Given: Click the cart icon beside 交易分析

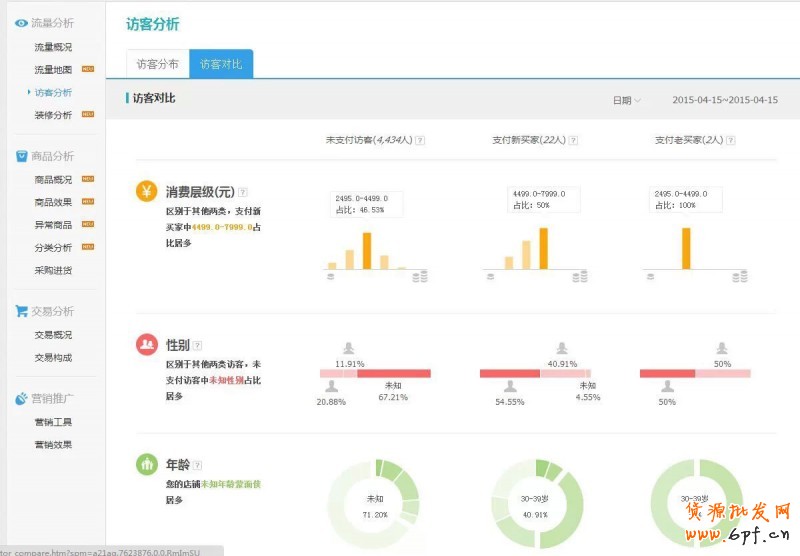Looking at the screenshot, I should pyautogui.click(x=21, y=311).
